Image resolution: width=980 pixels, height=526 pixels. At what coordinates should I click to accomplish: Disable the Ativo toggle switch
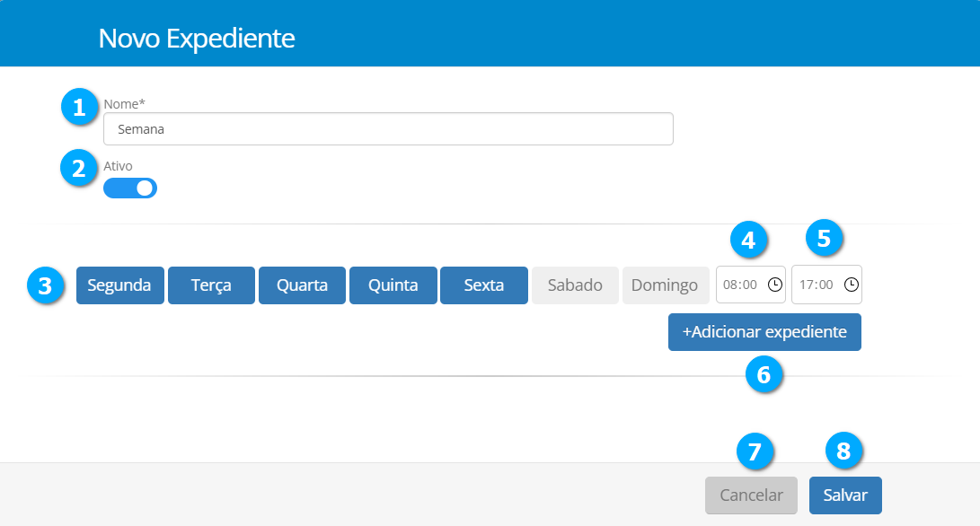coord(130,188)
